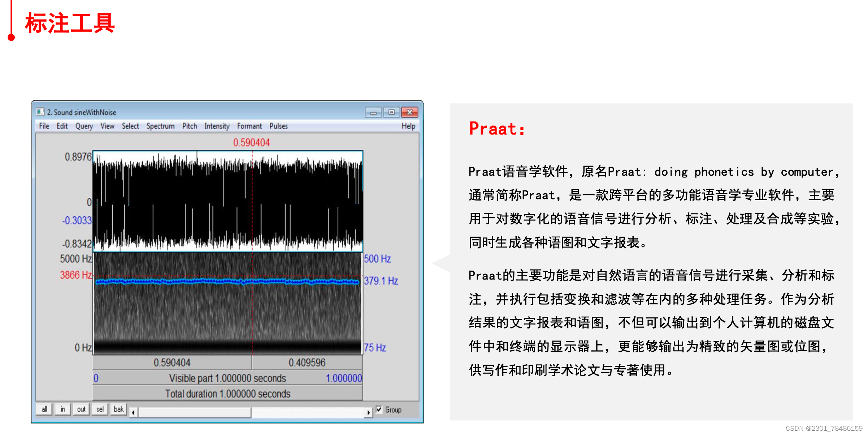Open the Help menu
Screen dimensions: 868x435
pos(408,126)
